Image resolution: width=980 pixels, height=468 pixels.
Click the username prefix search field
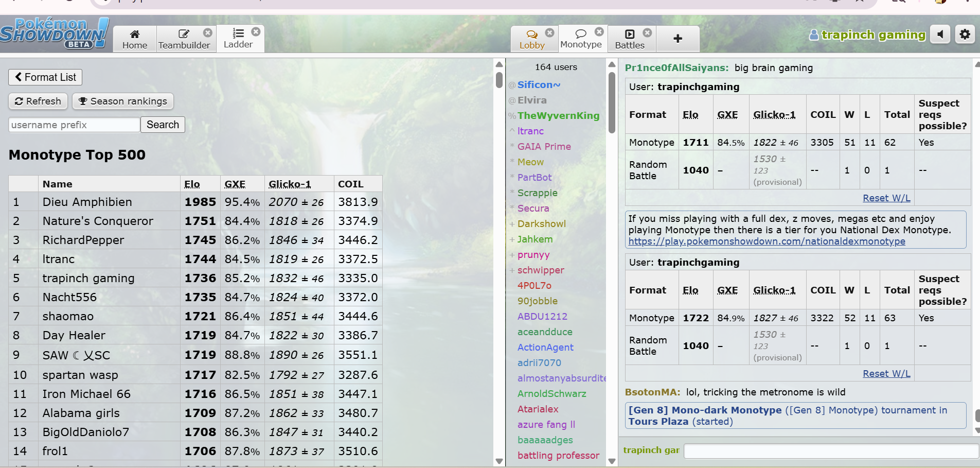pos(74,125)
